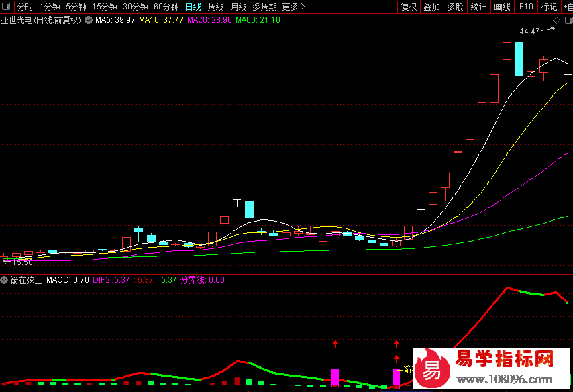Click the diamond icon at chart top-right
Screen dimensions: 573x392
click(556, 21)
